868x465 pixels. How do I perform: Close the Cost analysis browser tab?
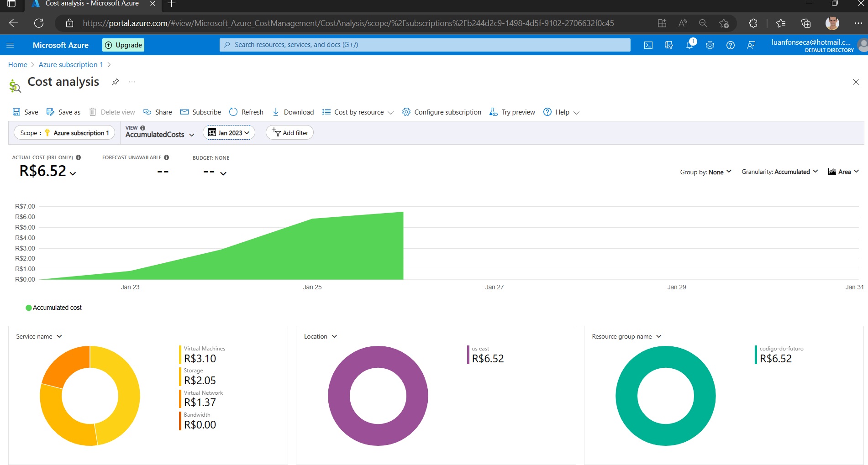[153, 4]
